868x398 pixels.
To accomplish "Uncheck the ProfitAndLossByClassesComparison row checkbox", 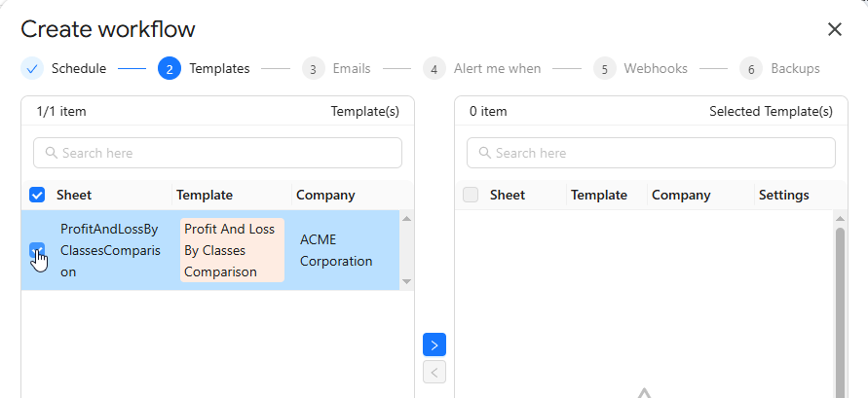I will [37, 251].
